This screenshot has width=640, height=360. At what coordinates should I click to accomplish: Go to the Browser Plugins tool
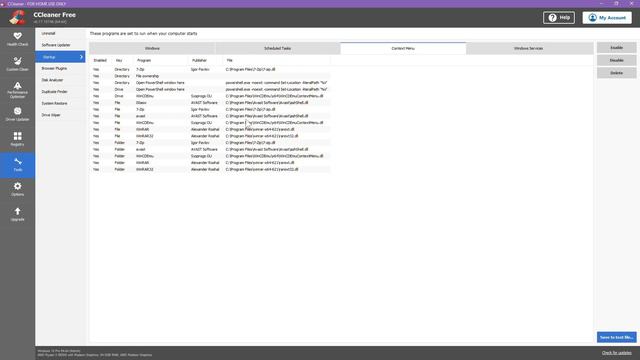click(60, 68)
